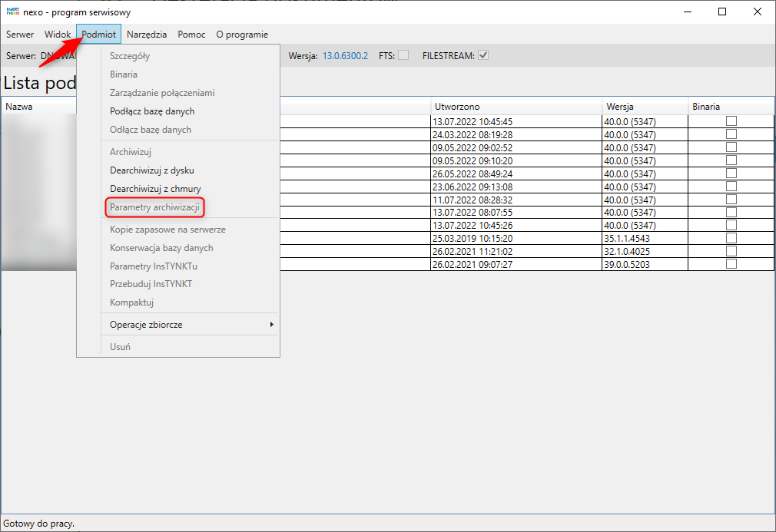This screenshot has width=776, height=532.
Task: Close the nexo program serwisowy window
Action: point(758,12)
